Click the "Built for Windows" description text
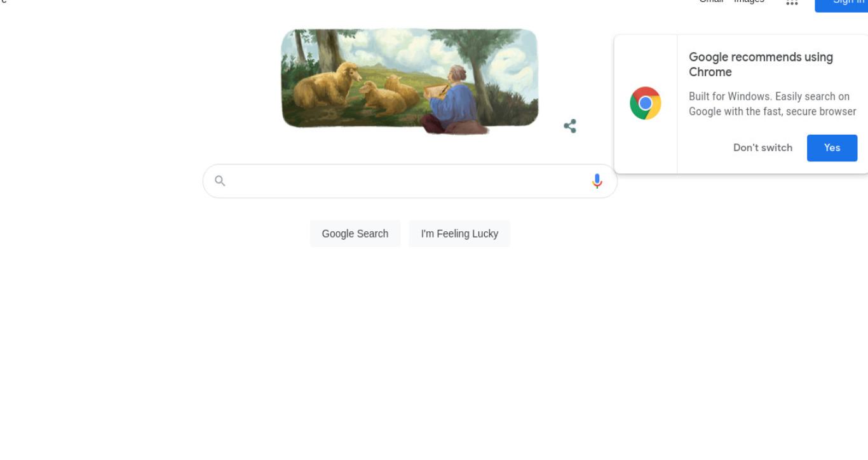The image size is (868, 460). pyautogui.click(x=772, y=104)
